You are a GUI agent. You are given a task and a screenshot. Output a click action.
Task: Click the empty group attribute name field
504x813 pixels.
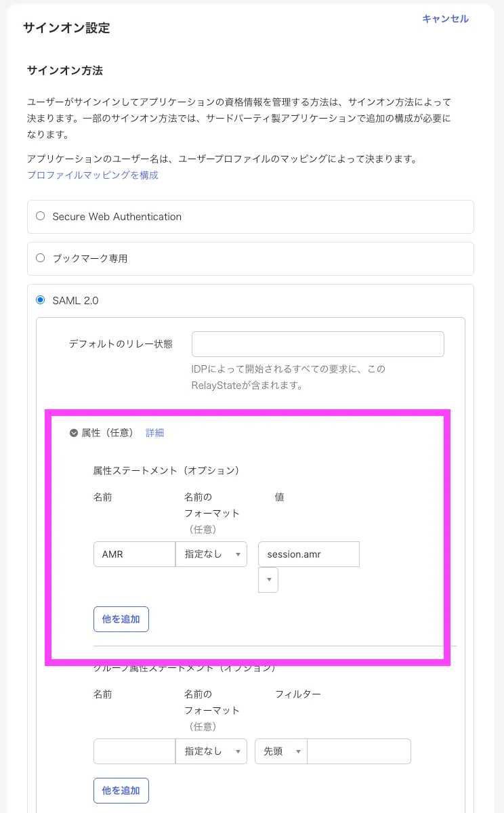134,751
